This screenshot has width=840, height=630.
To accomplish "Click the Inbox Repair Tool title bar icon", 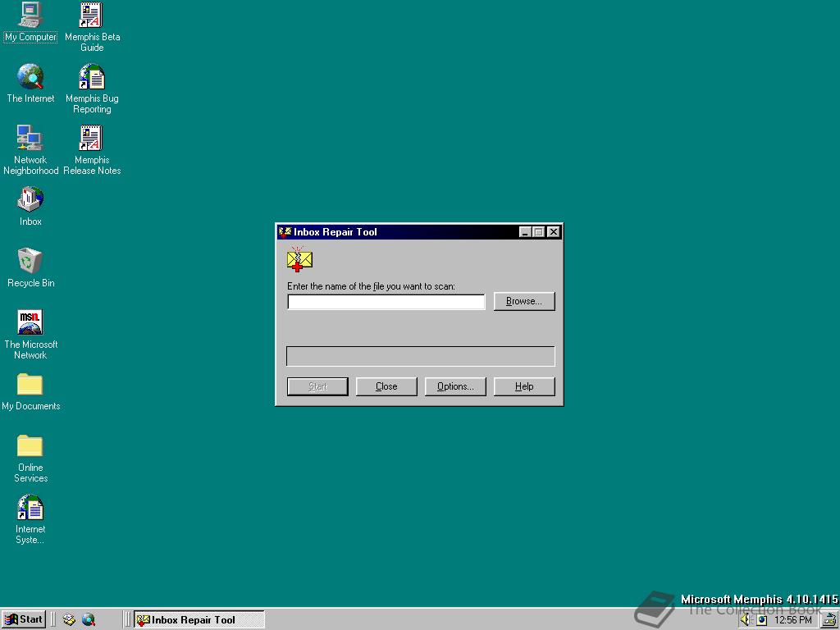I will (285, 232).
